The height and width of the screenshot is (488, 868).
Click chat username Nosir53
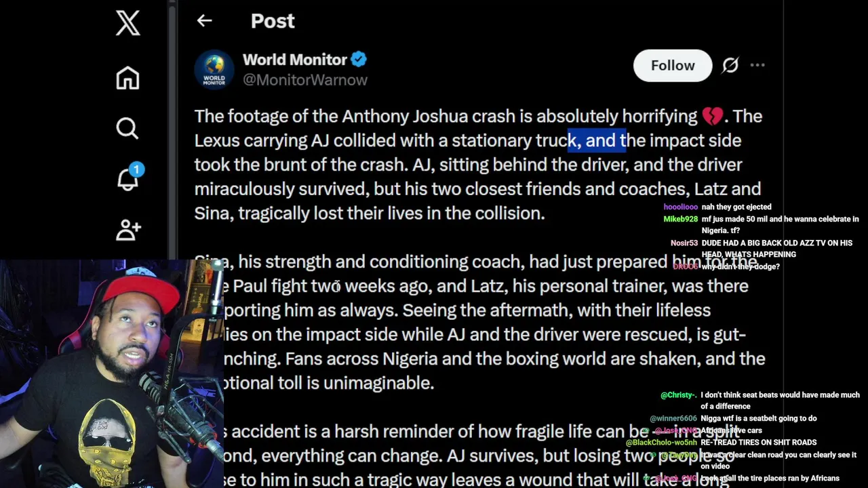pos(684,243)
